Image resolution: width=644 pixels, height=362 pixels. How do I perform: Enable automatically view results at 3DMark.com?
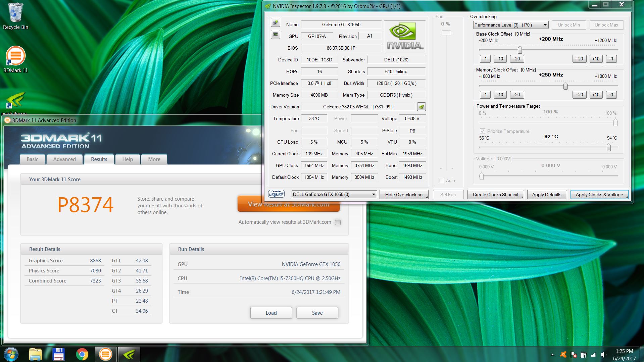[x=338, y=222]
